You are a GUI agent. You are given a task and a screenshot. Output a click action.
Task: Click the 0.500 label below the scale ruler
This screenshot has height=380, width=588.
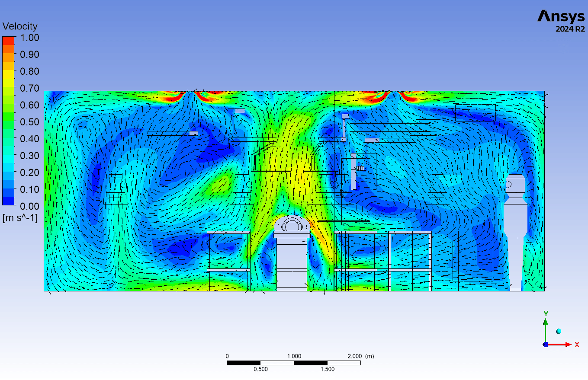[x=260, y=369]
